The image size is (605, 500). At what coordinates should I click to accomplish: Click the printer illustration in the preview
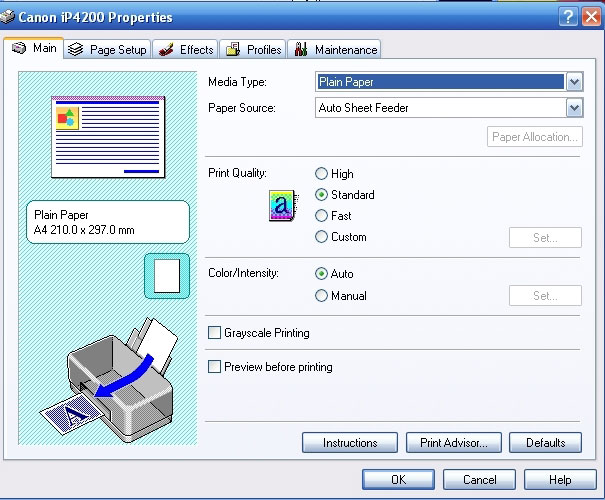109,380
